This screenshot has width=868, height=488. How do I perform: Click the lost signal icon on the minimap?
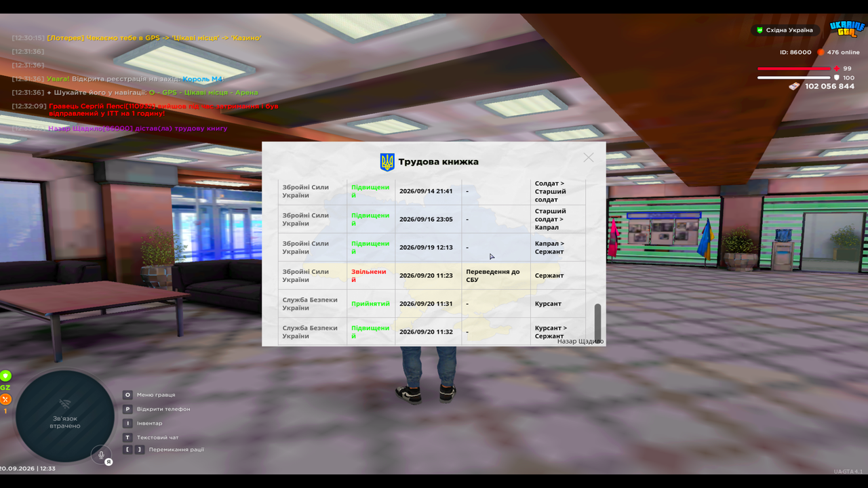pyautogui.click(x=65, y=404)
